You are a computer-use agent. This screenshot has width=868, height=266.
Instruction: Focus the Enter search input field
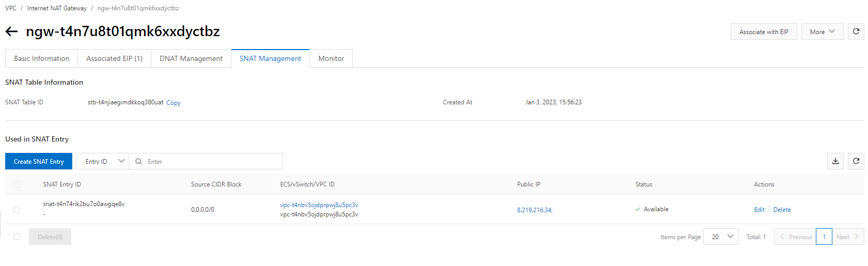click(x=212, y=162)
